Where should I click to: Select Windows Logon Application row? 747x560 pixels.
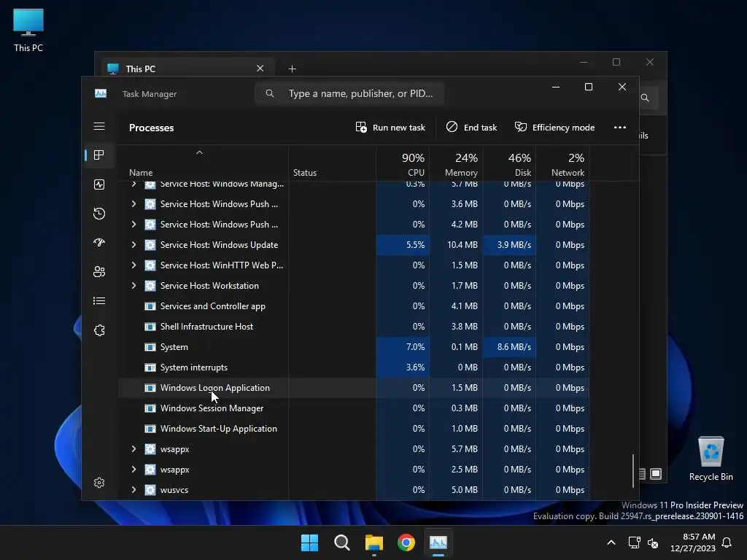coord(354,388)
